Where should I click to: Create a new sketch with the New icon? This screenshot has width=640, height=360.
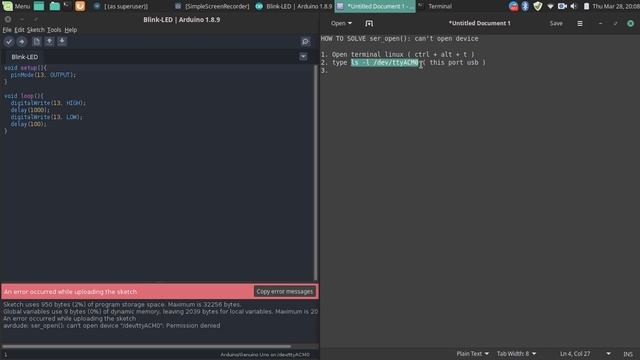[37, 42]
